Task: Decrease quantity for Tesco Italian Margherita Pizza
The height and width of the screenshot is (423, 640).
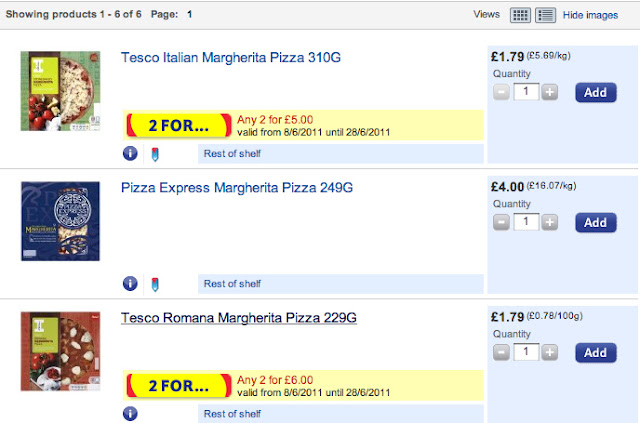Action: coord(502,92)
